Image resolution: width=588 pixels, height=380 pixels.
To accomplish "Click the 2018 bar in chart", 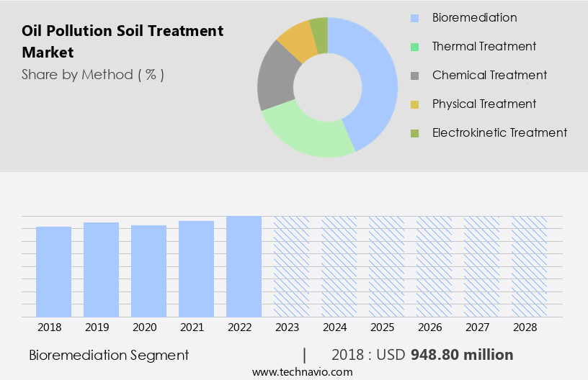I will tap(54, 271).
